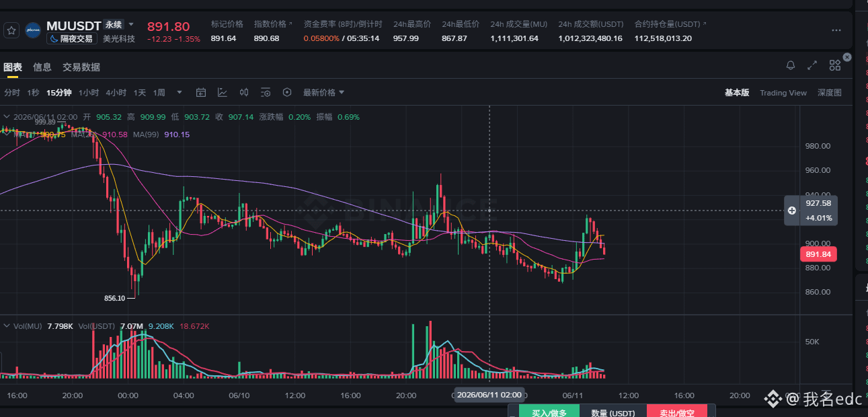
Task: Click the last price 891.80 in header
Action: tap(168, 27)
